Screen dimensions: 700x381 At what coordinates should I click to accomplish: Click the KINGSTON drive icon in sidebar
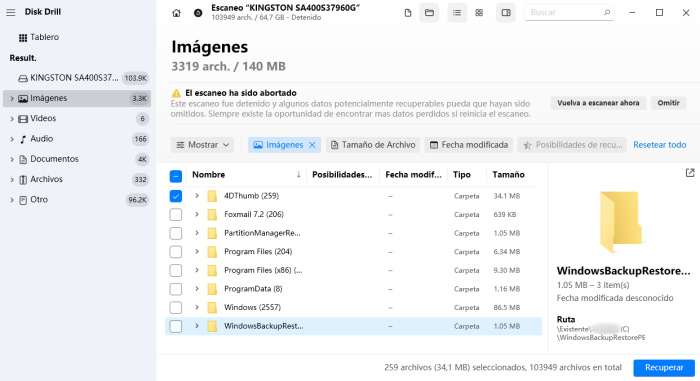(23, 79)
